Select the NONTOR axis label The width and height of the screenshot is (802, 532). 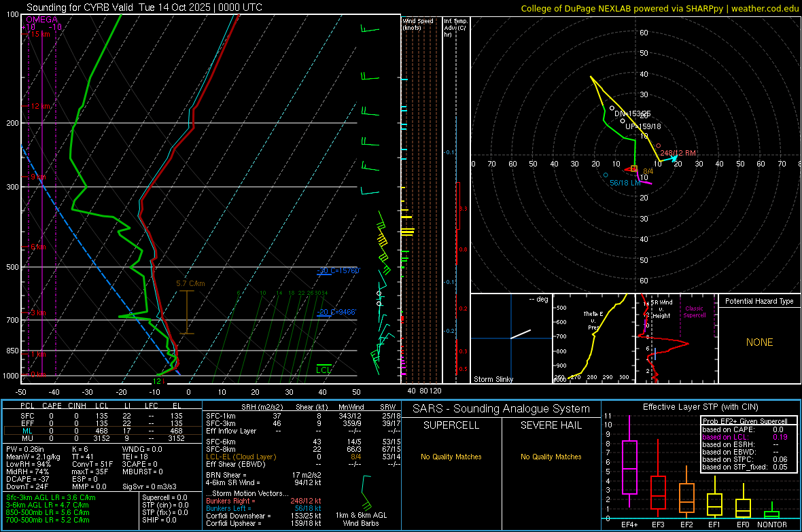tap(772, 525)
